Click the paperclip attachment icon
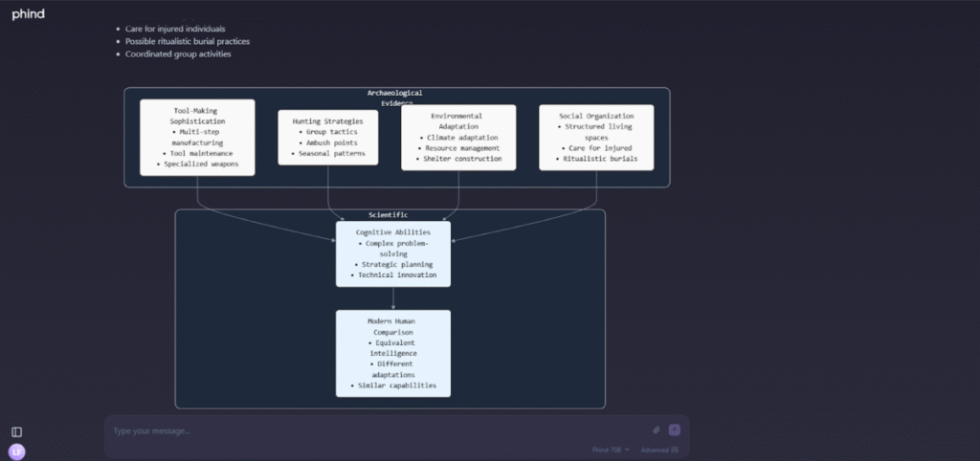Screen dimensions: 980x461 [x=657, y=430]
